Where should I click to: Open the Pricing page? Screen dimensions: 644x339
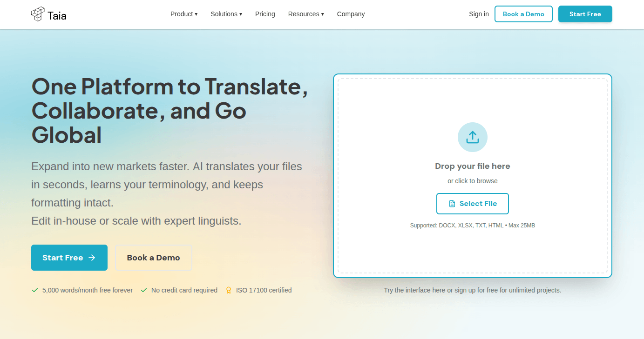265,14
